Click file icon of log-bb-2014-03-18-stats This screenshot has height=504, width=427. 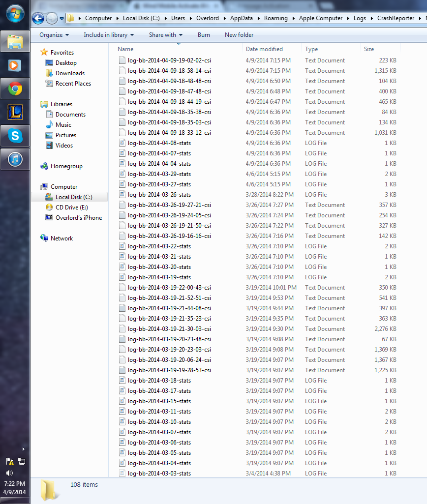coord(122,380)
